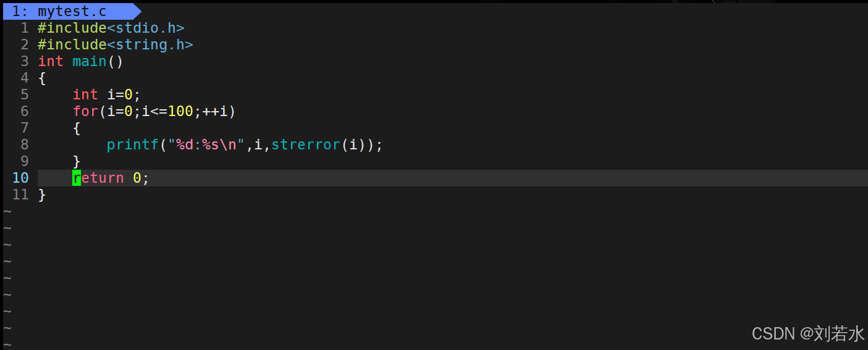Click the green cursor on return
The width and height of the screenshot is (868, 350).
click(x=77, y=178)
